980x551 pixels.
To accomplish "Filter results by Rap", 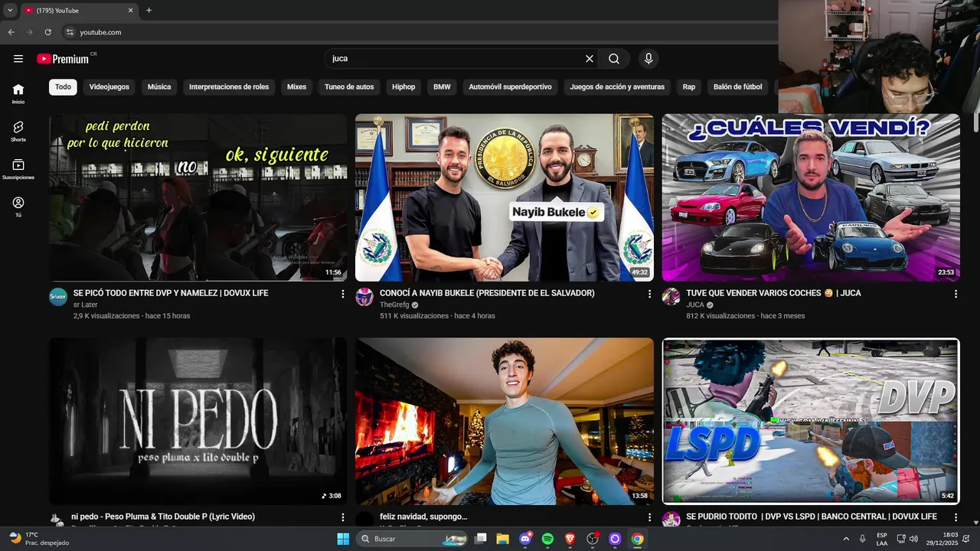I will (689, 87).
